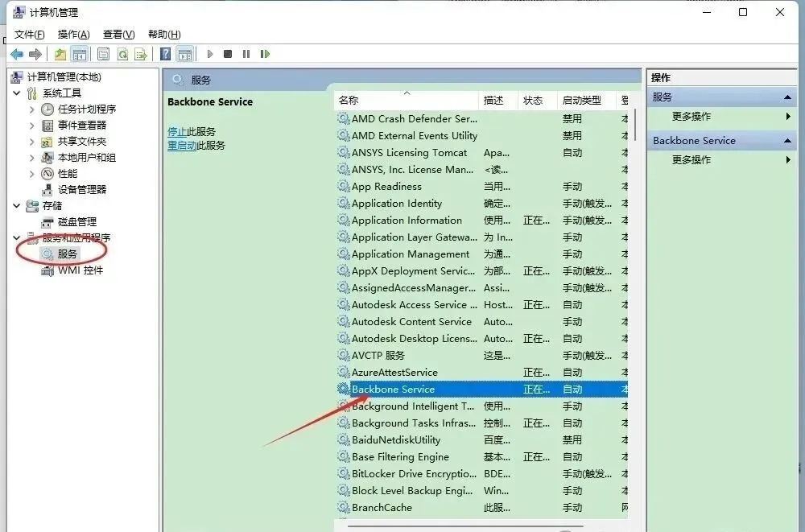Click the Start Service play icon

coord(209,54)
